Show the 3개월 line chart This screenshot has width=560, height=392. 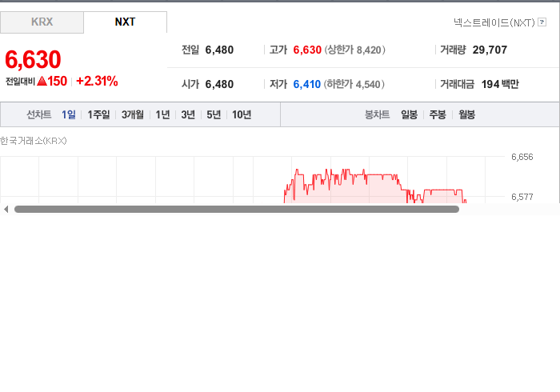coord(133,114)
